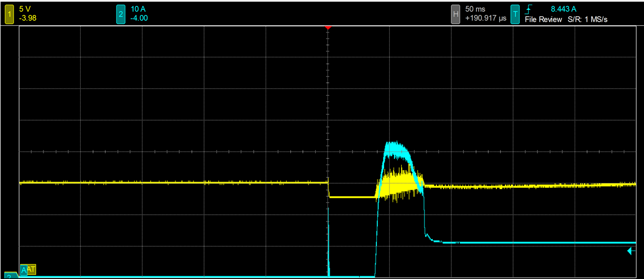Click channel 2 offset value '-4.00'
The width and height of the screenshot is (644, 279).
tap(140, 19)
